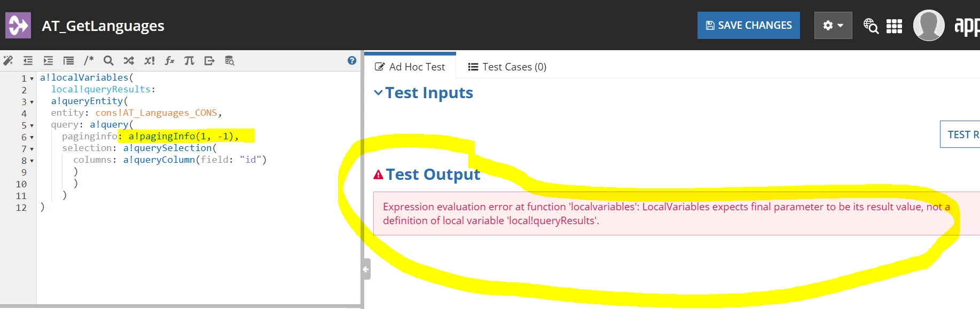
Task: Click the fx function icon
Action: click(169, 61)
